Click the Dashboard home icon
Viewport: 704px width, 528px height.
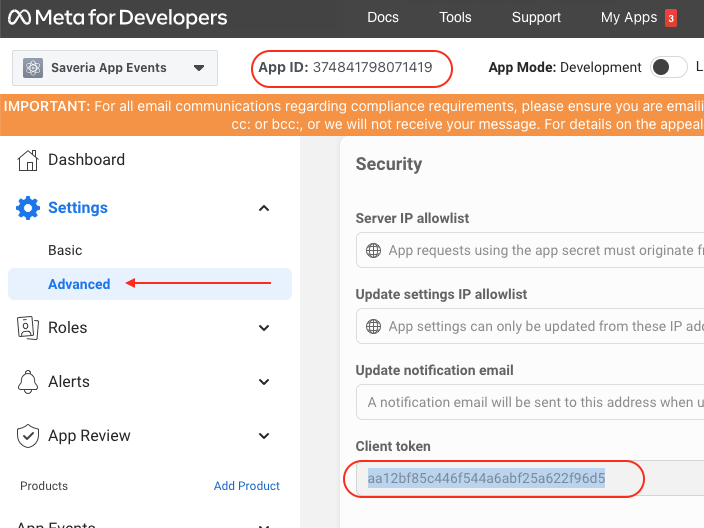29,160
